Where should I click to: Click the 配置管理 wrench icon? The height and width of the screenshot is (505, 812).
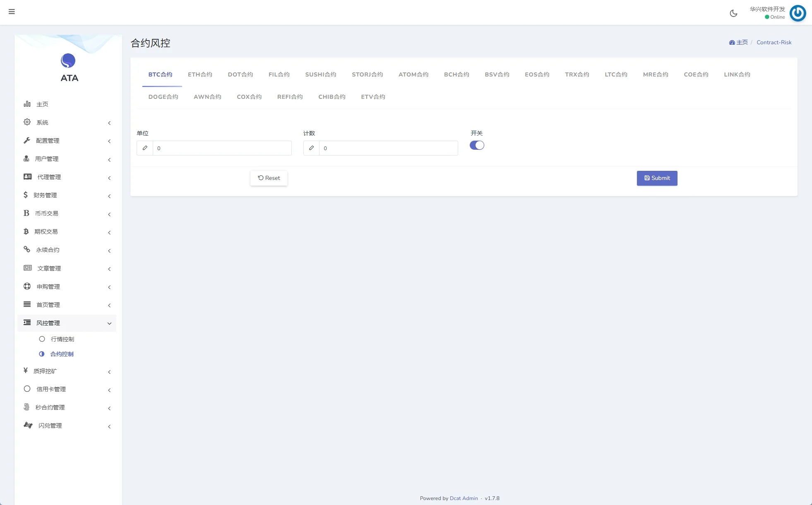[x=27, y=141]
